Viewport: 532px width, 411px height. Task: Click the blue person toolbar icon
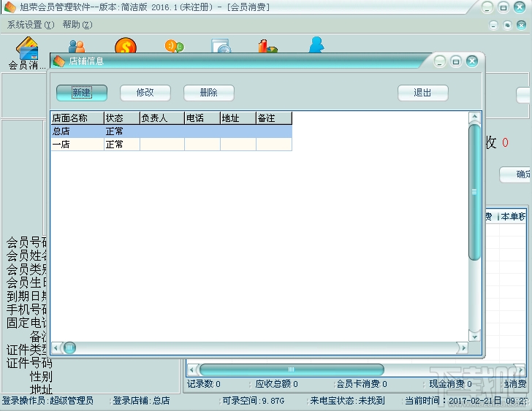pyautogui.click(x=316, y=45)
